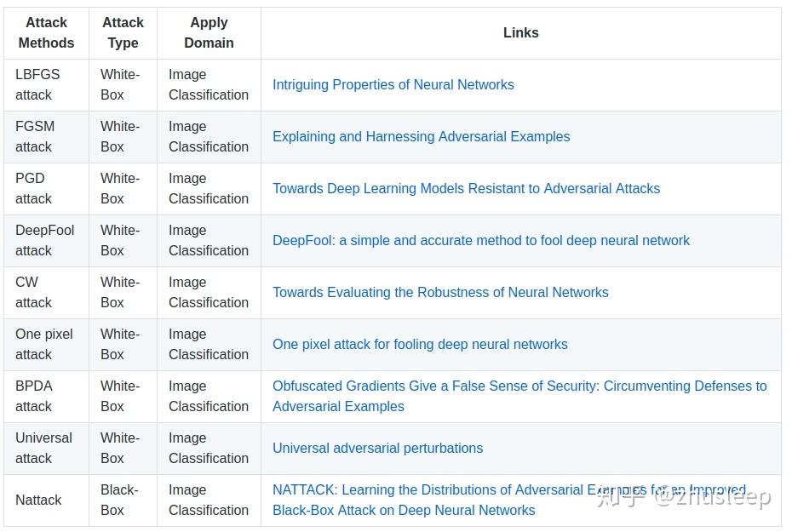792x532 pixels.
Task: Open the DeepFool simple and accurate method link
Action: click(x=480, y=241)
